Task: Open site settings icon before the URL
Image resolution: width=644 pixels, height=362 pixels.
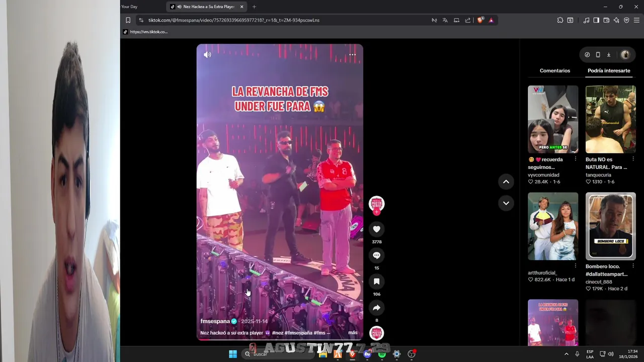Action: tap(141, 20)
